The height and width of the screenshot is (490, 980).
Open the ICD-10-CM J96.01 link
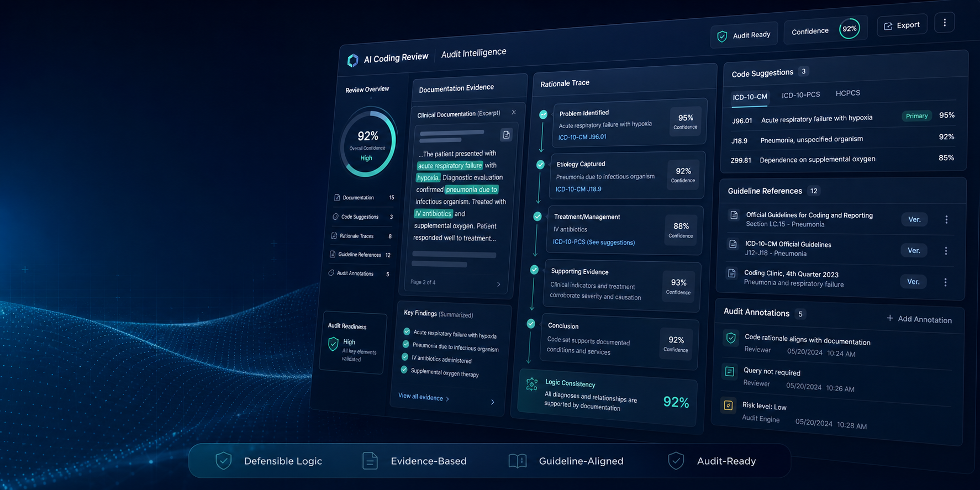point(582,137)
